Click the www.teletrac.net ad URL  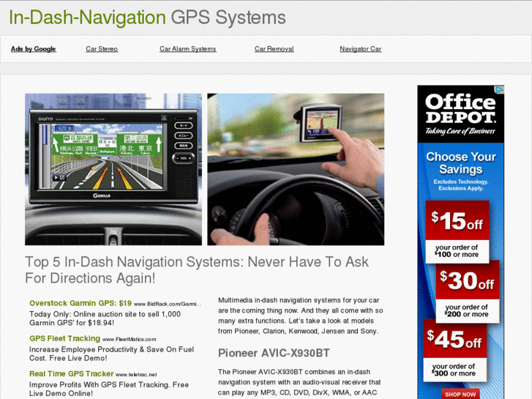pyautogui.click(x=136, y=375)
